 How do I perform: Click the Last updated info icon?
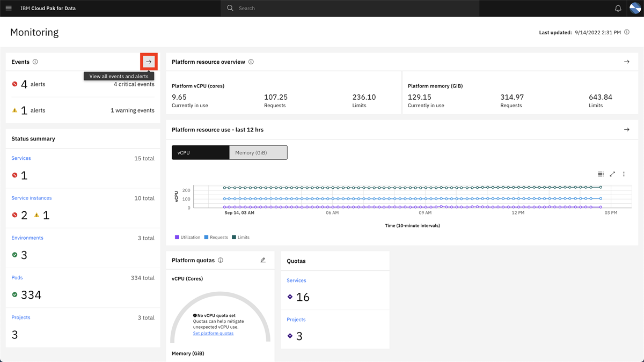(626, 32)
